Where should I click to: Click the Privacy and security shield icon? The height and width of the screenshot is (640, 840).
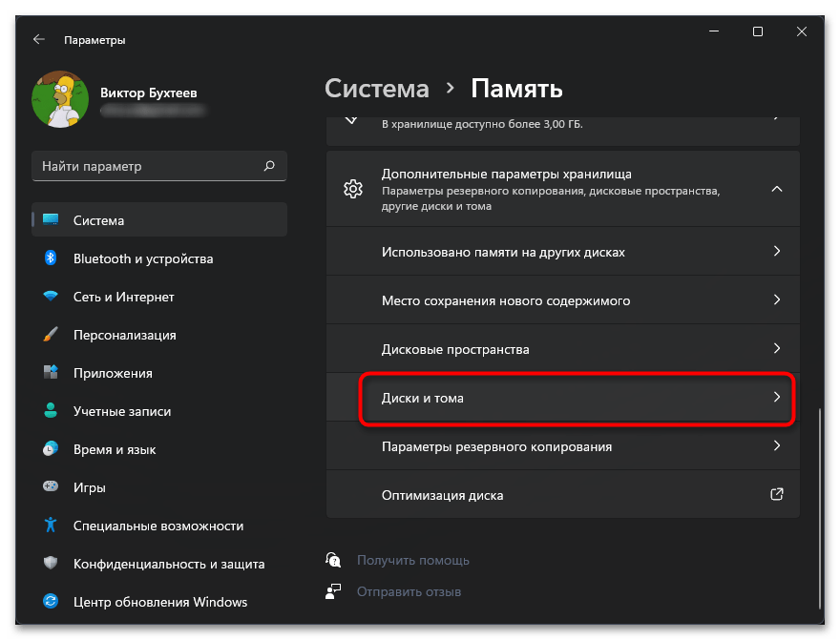[x=52, y=564]
